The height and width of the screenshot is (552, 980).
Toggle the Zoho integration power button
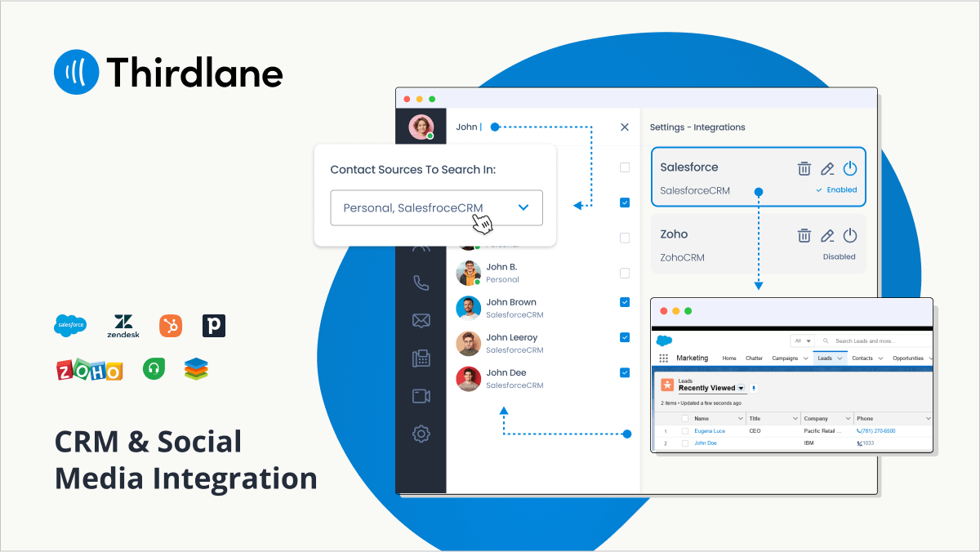tap(850, 235)
